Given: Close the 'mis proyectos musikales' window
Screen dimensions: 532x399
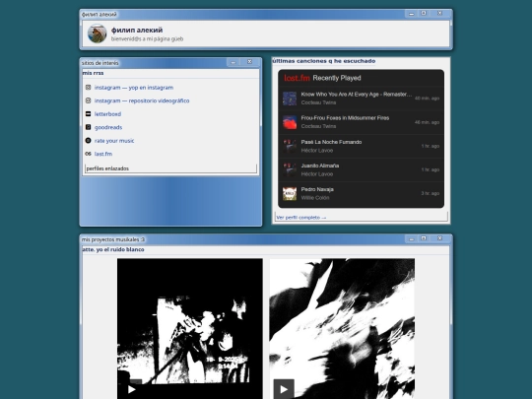Looking at the screenshot, I should click(x=439, y=238).
